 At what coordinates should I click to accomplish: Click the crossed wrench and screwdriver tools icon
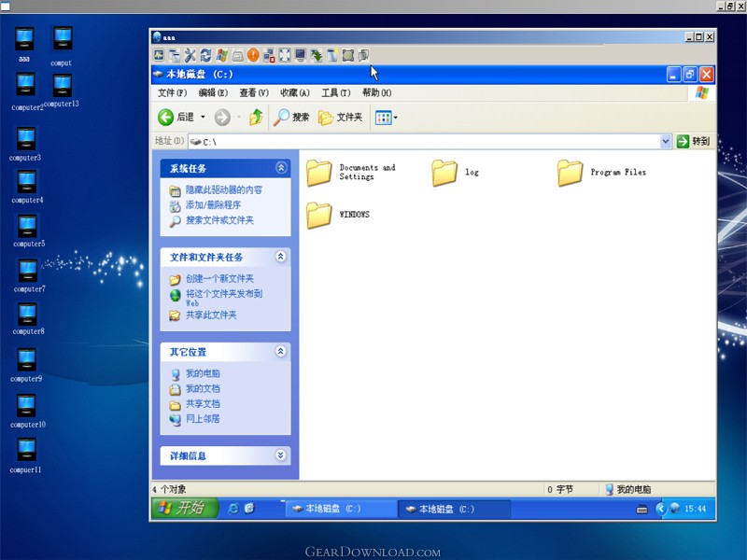click(190, 55)
